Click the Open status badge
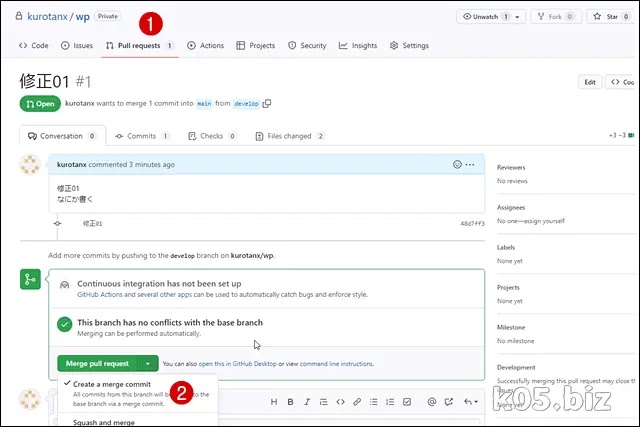The width and height of the screenshot is (640, 427). pos(40,104)
